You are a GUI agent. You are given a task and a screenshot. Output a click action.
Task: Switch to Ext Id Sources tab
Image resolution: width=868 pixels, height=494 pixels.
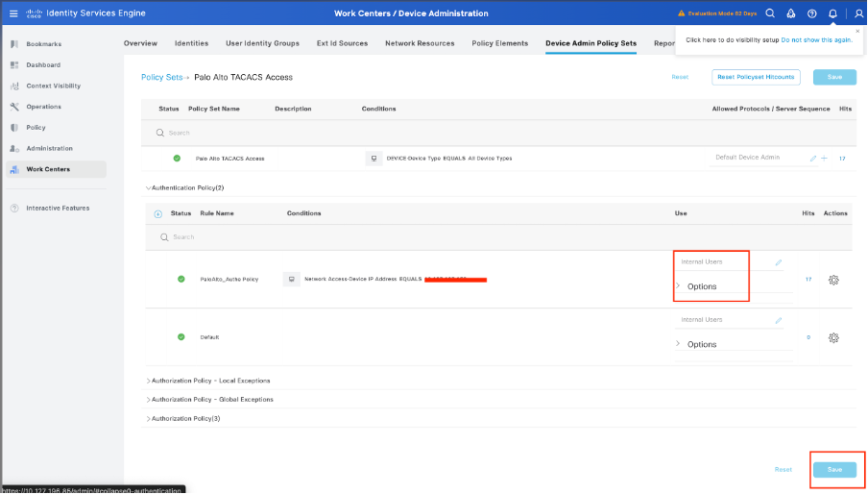[x=342, y=43]
